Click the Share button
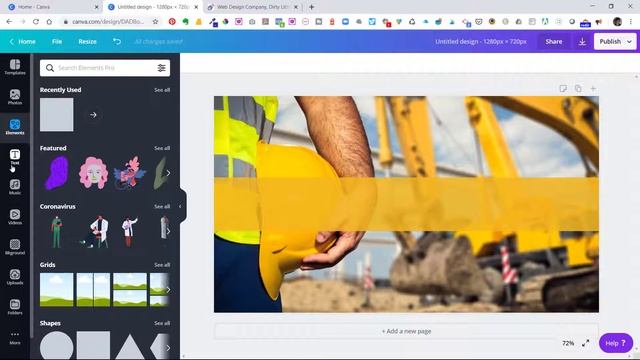Screen dimensions: 640x360 (553, 42)
